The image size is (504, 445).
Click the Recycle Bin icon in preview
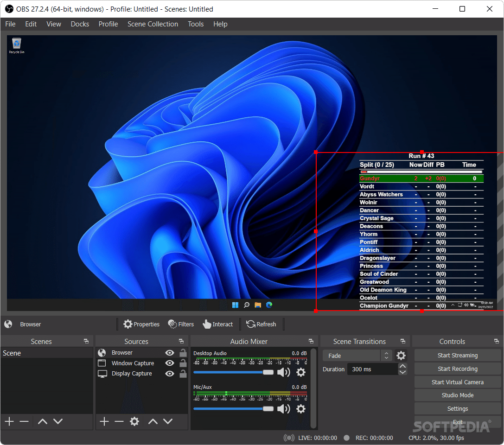(16, 45)
